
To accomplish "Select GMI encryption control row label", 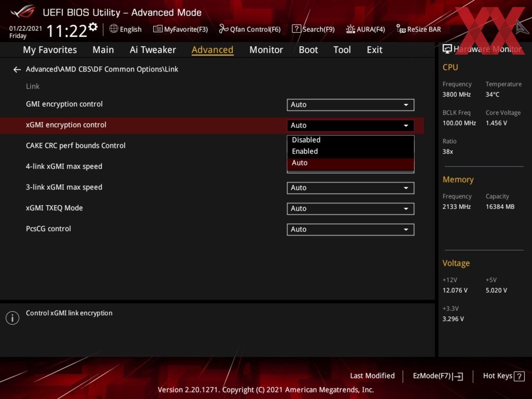I will [64, 104].
